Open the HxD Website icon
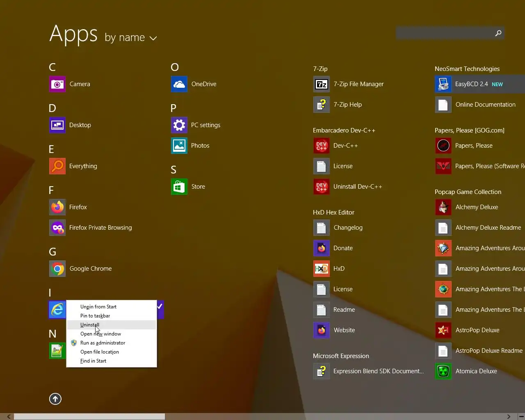Viewport: 525px width, 420px height. point(322,330)
